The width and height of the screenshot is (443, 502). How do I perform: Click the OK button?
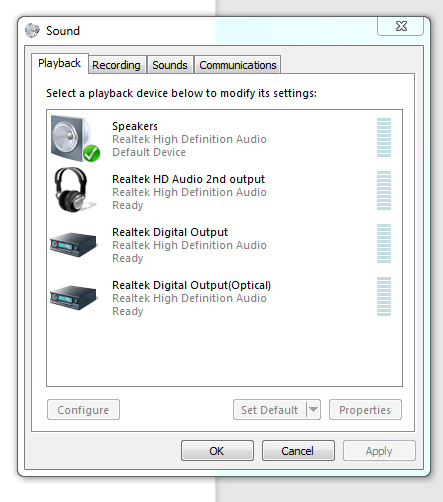(x=217, y=451)
